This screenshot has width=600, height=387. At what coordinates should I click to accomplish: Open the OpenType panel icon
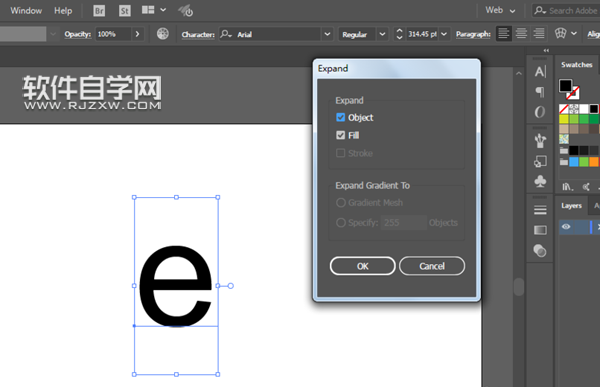540,112
